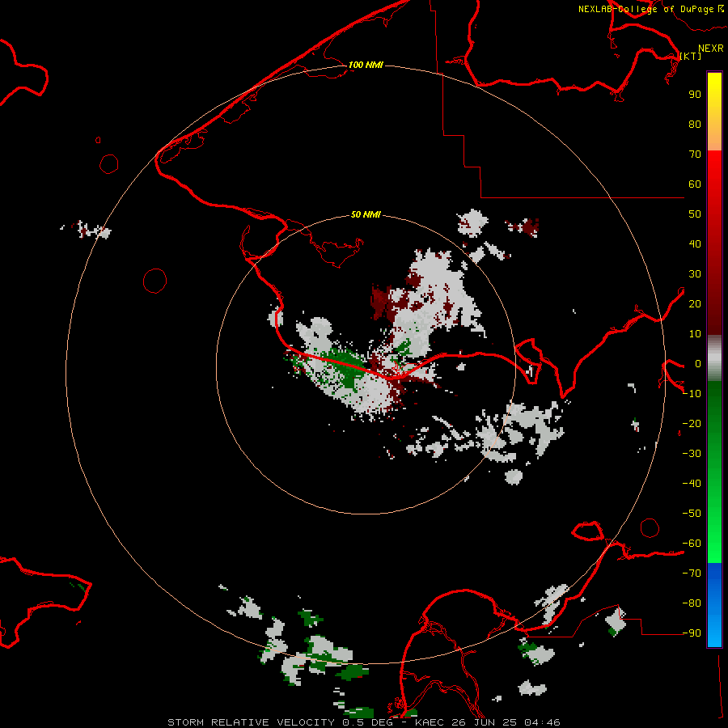Screen dimensions: 728x728
Task: Select the -30 knot scale label
Action: coord(692,454)
